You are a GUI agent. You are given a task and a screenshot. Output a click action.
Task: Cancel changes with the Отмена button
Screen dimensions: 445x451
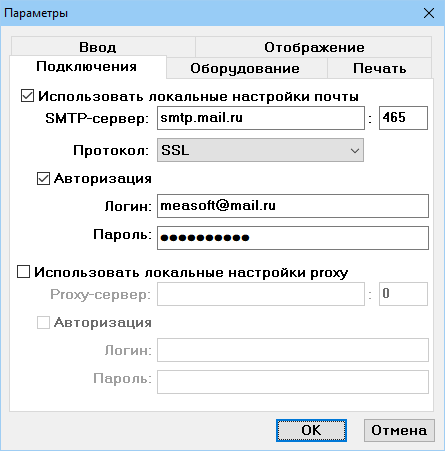coord(399,430)
